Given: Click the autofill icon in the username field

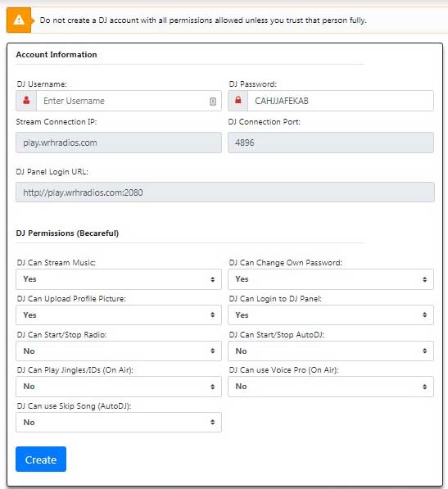Looking at the screenshot, I should pos(213,101).
